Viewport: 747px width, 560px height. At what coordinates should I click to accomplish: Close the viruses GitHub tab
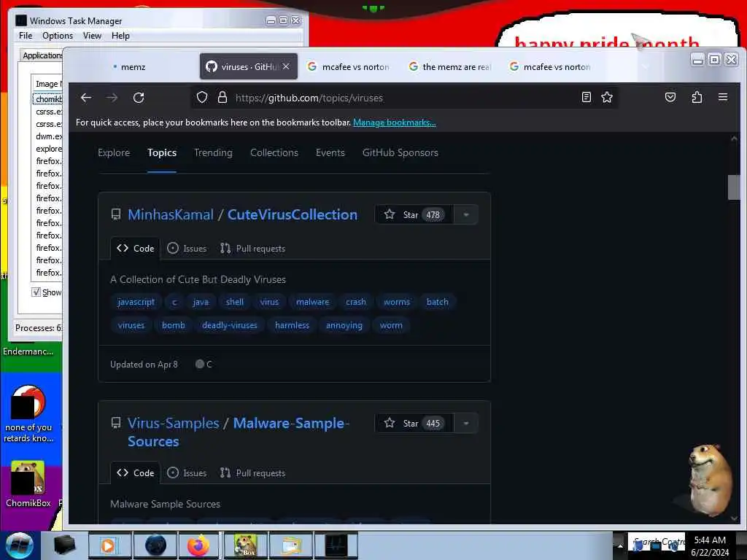[286, 66]
